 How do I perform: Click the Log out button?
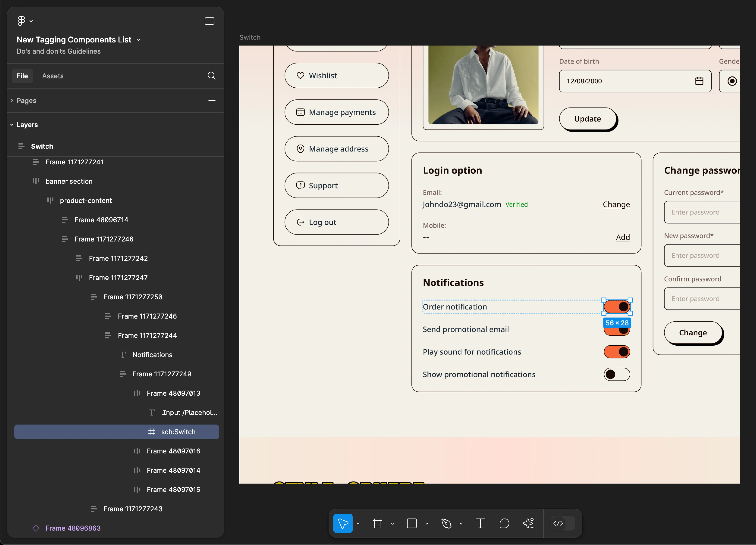coord(336,222)
